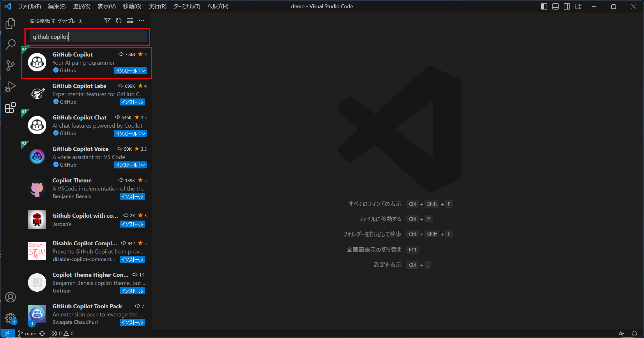The height and width of the screenshot is (338, 644).
Task: Click the 'A voice assistant for VS Code' description
Action: pyautogui.click(x=89, y=157)
